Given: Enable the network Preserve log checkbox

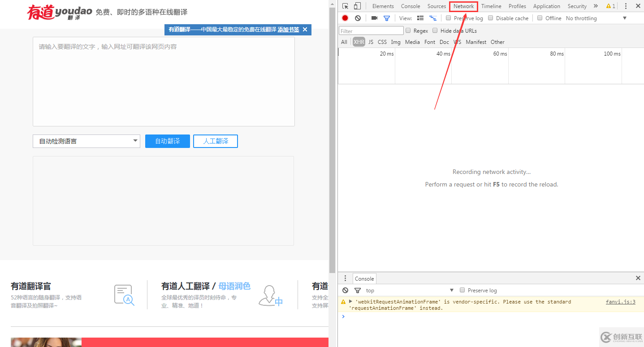Looking at the screenshot, I should pyautogui.click(x=449, y=18).
